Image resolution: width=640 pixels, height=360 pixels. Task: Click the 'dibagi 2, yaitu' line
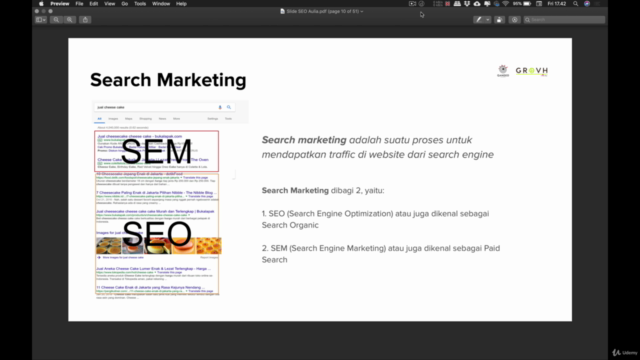(323, 191)
